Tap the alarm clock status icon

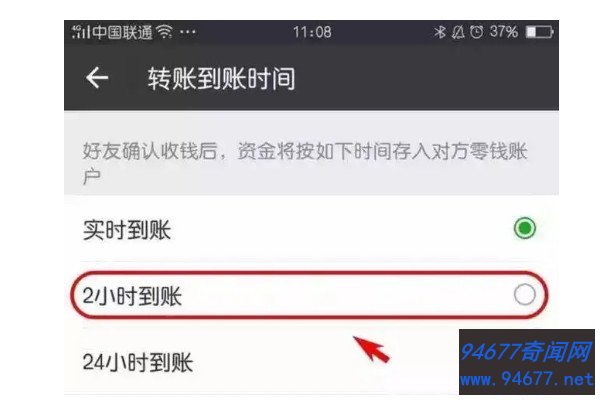tap(476, 32)
